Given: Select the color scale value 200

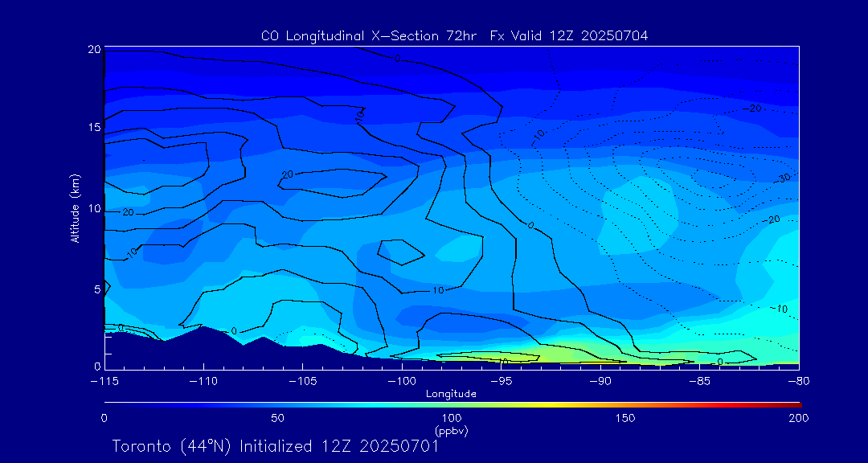Looking at the screenshot, I should pyautogui.click(x=800, y=418).
